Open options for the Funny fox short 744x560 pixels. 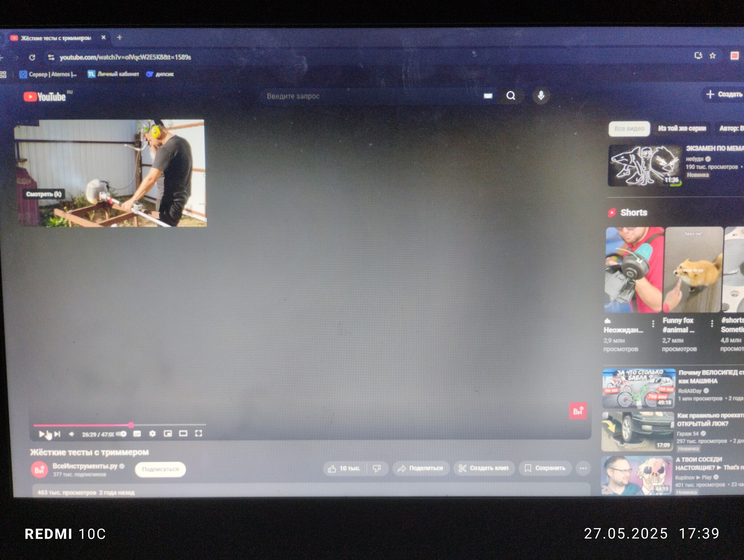[712, 323]
